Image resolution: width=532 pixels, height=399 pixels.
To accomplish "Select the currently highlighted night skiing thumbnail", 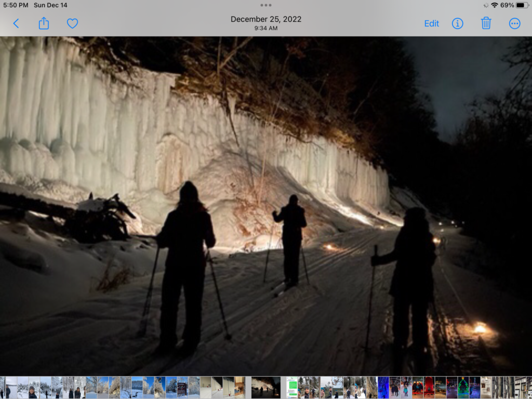I will pos(265,388).
